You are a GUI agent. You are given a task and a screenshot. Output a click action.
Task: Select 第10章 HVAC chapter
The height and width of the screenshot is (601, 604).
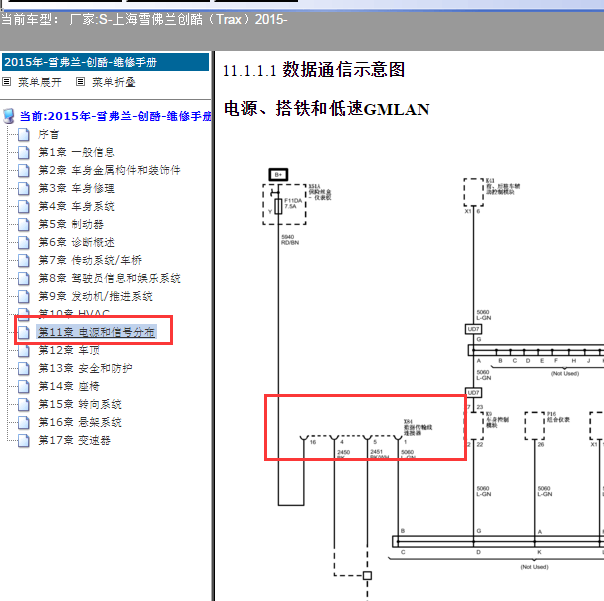click(74, 312)
